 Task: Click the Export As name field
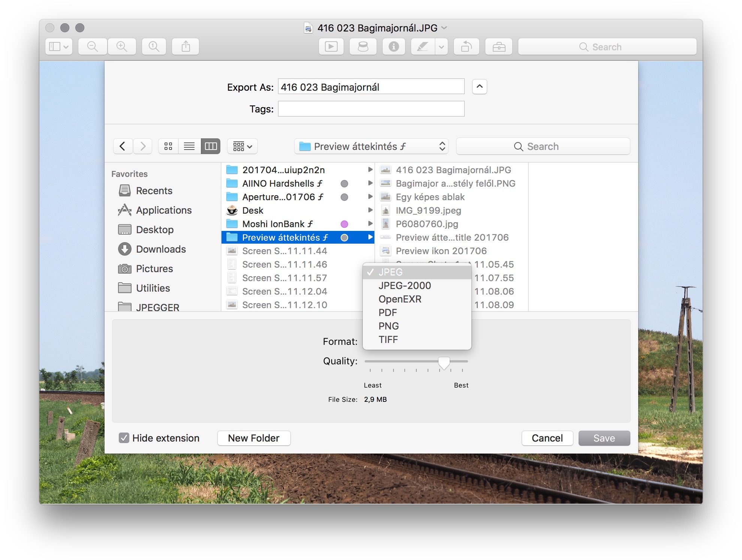(x=371, y=87)
